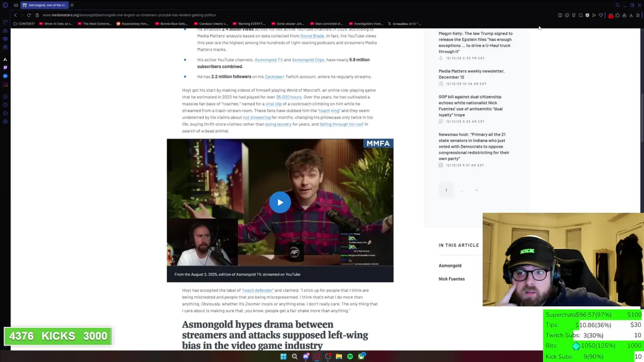This screenshot has height=362, width=644.
Task: Go to next sidebar page arrow
Action: pos(476,190)
